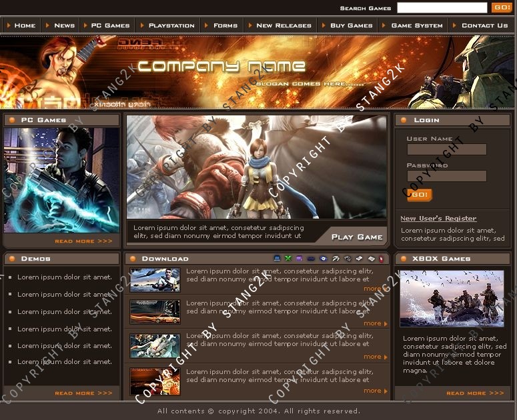The image size is (517, 420).
Task: Click the Play Game button
Action: (x=357, y=237)
